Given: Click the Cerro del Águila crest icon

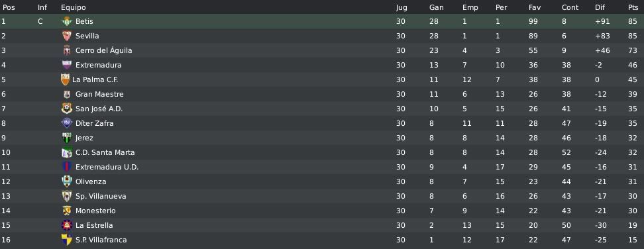Looking at the screenshot, I should 66,50.
